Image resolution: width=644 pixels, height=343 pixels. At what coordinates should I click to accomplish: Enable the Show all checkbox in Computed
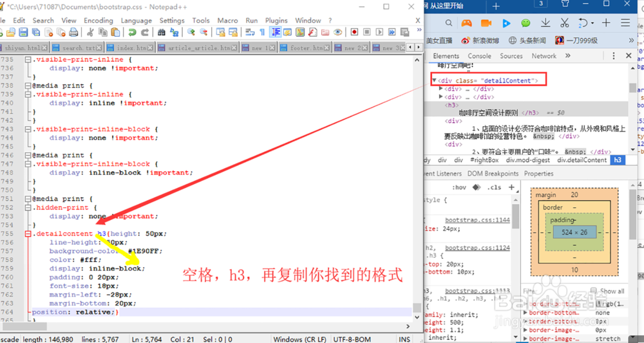point(594,291)
